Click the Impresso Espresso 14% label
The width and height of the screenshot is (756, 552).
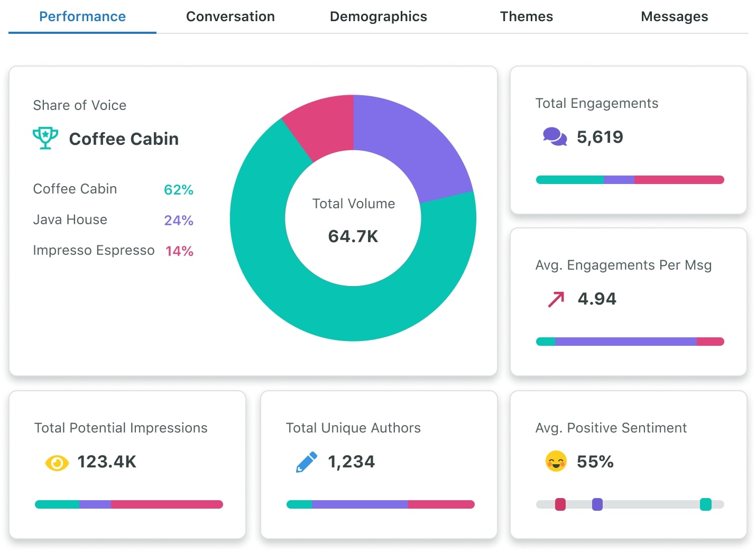179,251
